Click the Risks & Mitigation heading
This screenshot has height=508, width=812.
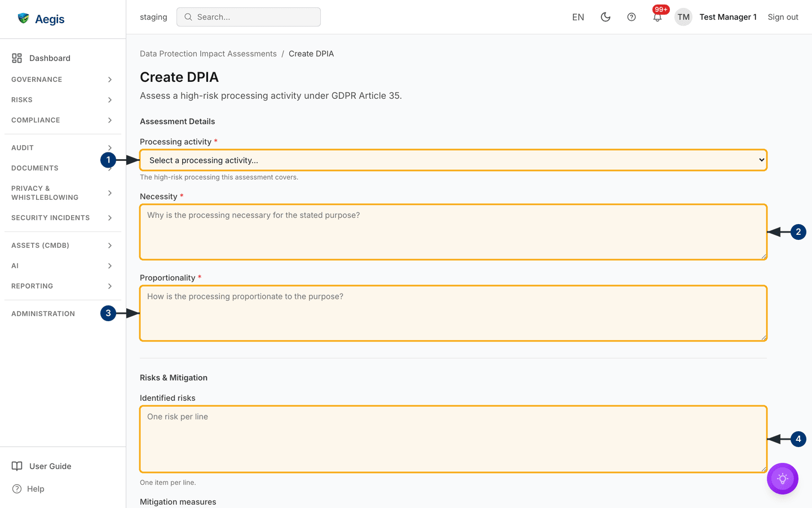pyautogui.click(x=174, y=378)
